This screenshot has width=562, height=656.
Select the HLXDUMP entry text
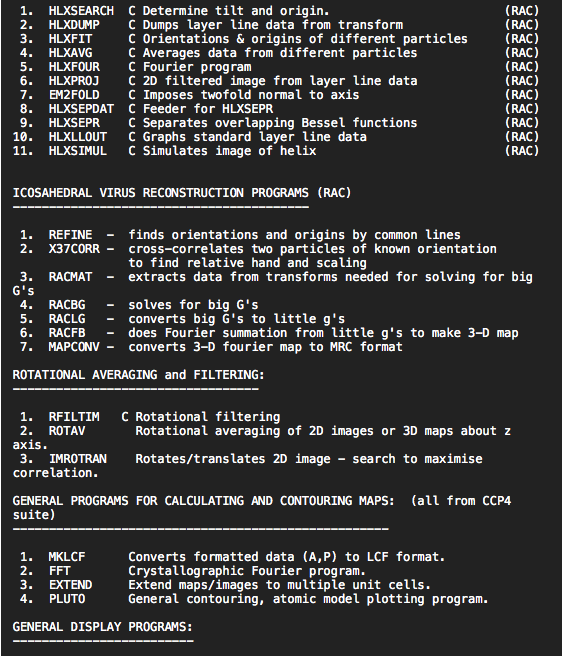pos(74,25)
